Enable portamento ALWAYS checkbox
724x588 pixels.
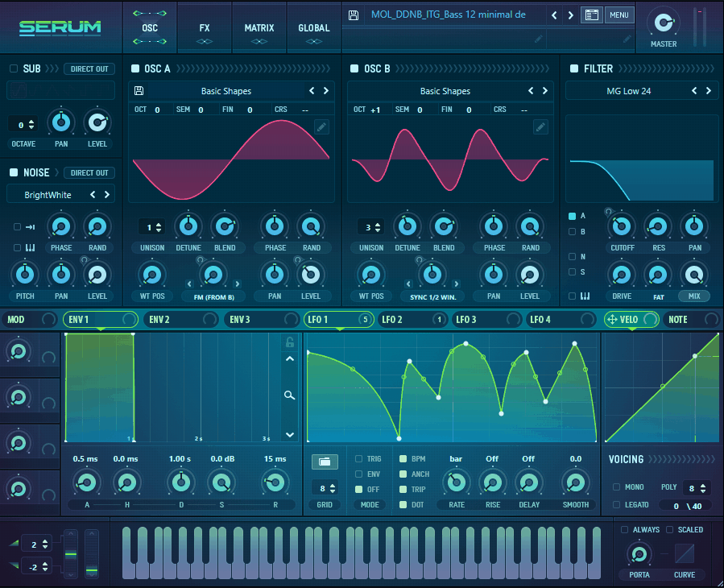[624, 529]
